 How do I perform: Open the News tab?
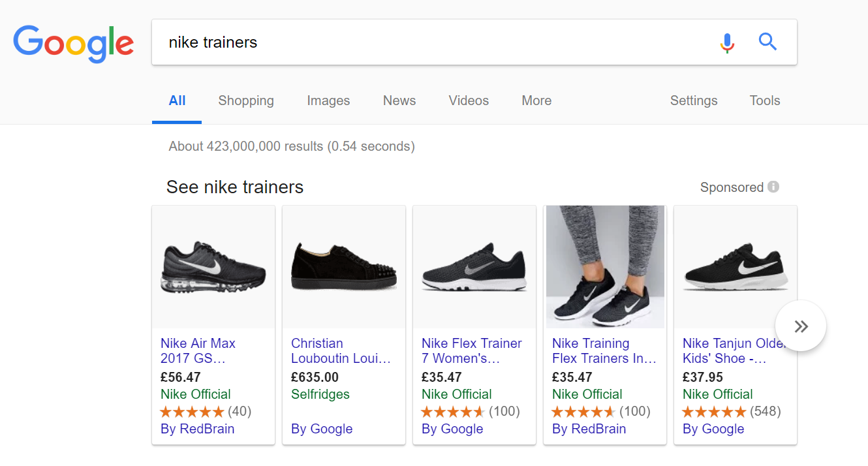[399, 101]
